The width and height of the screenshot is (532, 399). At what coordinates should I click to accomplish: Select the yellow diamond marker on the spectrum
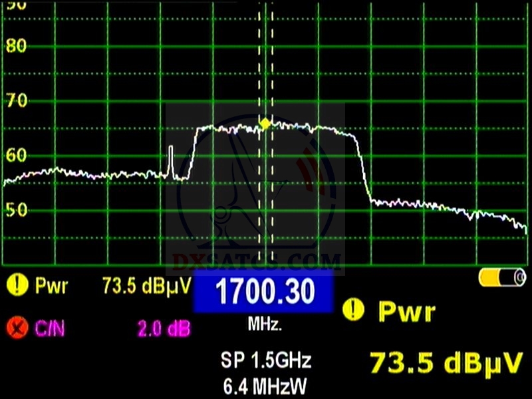pos(265,123)
